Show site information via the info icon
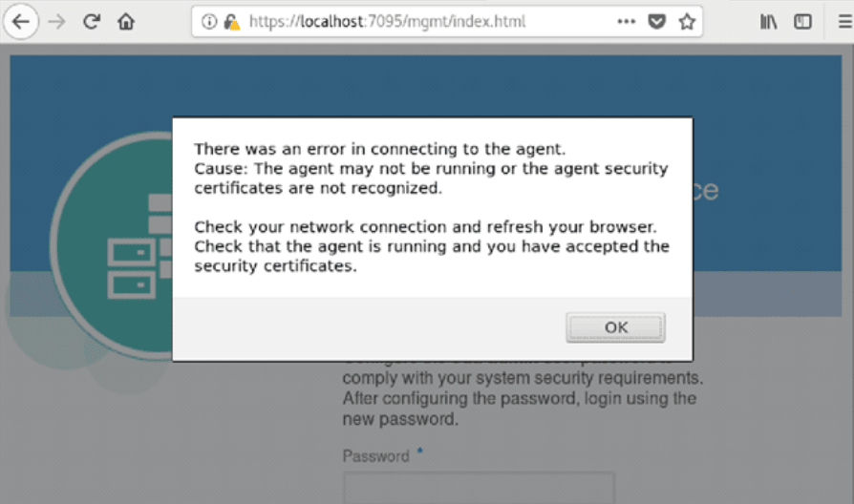854x504 pixels. click(209, 22)
